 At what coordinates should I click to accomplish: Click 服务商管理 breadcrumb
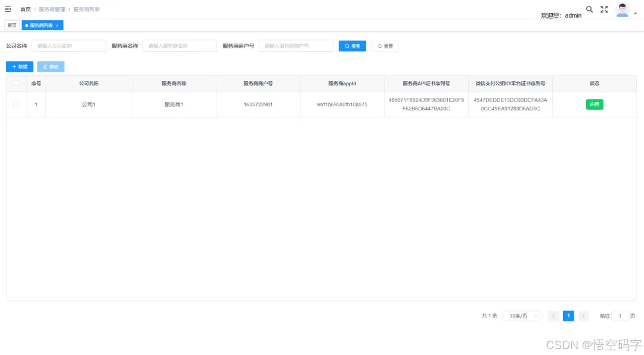coord(52,10)
